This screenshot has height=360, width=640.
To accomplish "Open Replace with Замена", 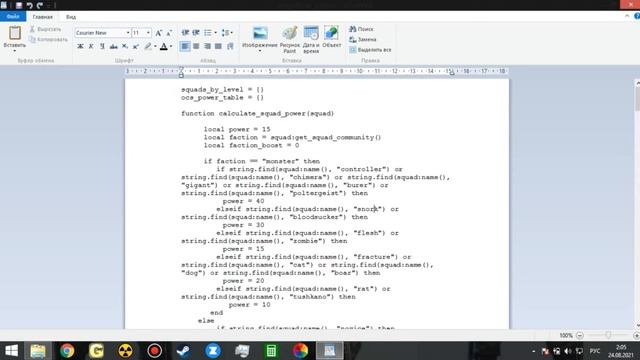I will coord(362,40).
